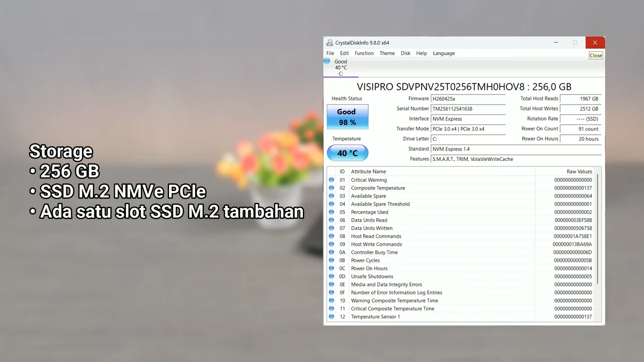Image resolution: width=644 pixels, height=362 pixels.
Task: Click the Total Host Reads value 1967 GB
Action: point(581,99)
